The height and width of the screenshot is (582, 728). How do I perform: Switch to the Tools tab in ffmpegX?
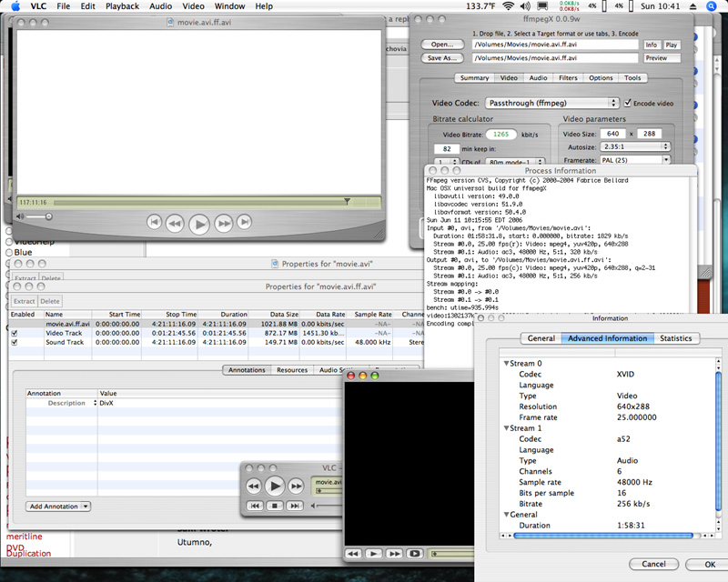coord(632,78)
